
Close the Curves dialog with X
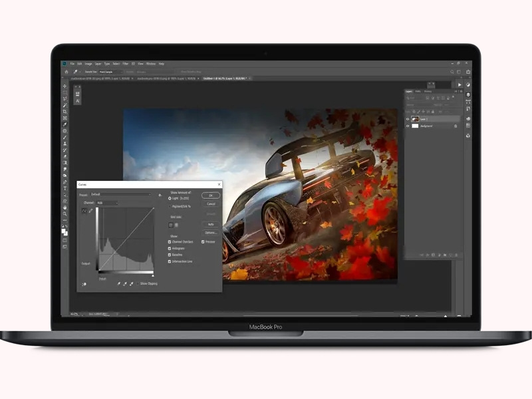[x=219, y=184]
